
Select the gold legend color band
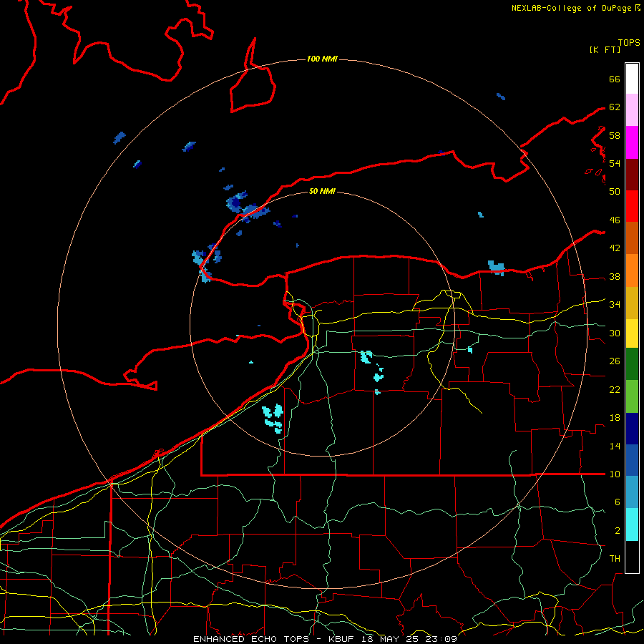[x=632, y=303]
